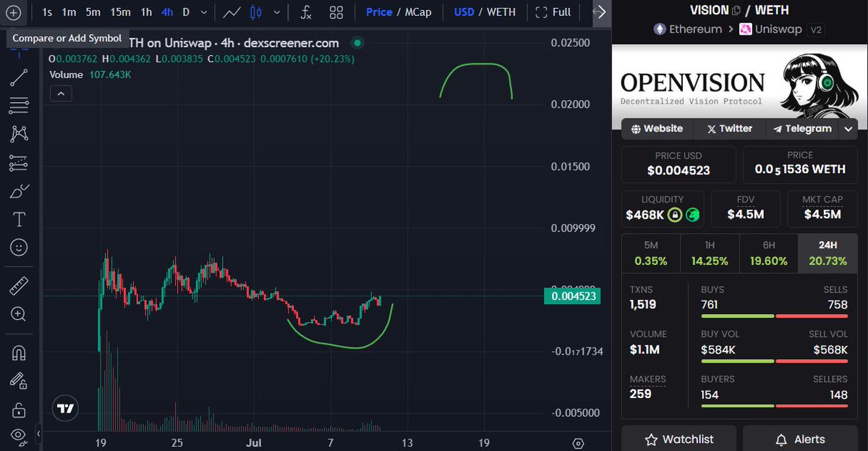This screenshot has height=451, width=868.
Task: Expand the timeframe dropdown next to D
Action: click(203, 12)
